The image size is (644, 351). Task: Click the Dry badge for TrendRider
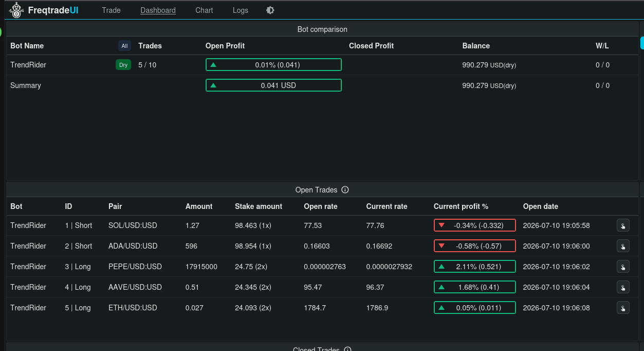click(x=123, y=65)
